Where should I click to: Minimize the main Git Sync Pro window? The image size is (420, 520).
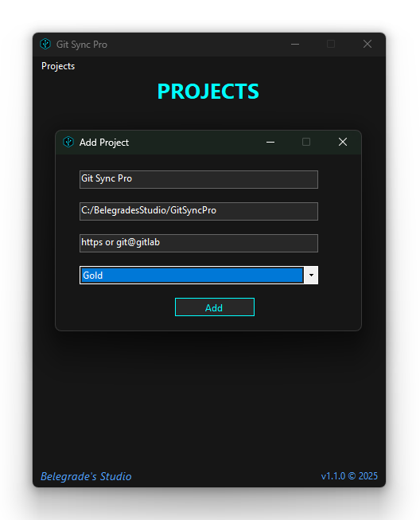pos(295,44)
